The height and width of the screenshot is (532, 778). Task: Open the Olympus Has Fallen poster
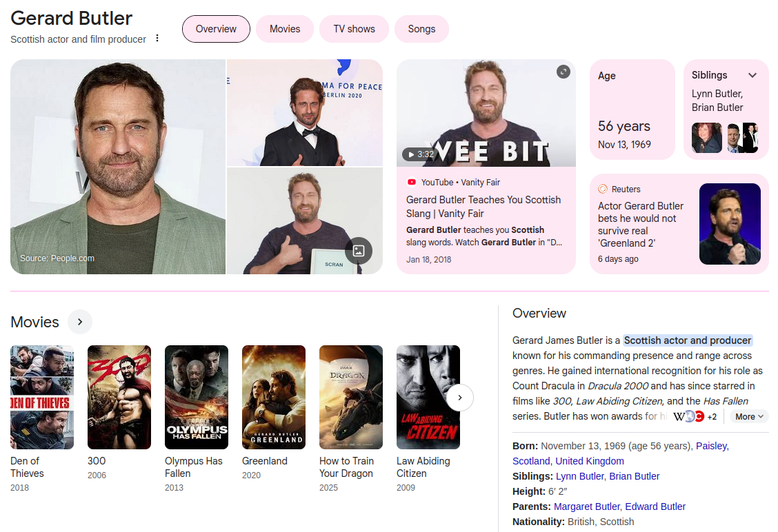tap(197, 397)
